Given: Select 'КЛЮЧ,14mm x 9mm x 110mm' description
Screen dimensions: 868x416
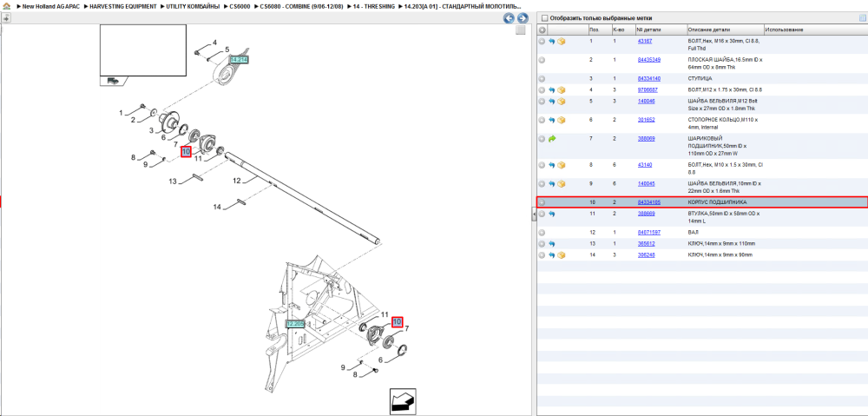Looking at the screenshot, I should click(x=721, y=244).
